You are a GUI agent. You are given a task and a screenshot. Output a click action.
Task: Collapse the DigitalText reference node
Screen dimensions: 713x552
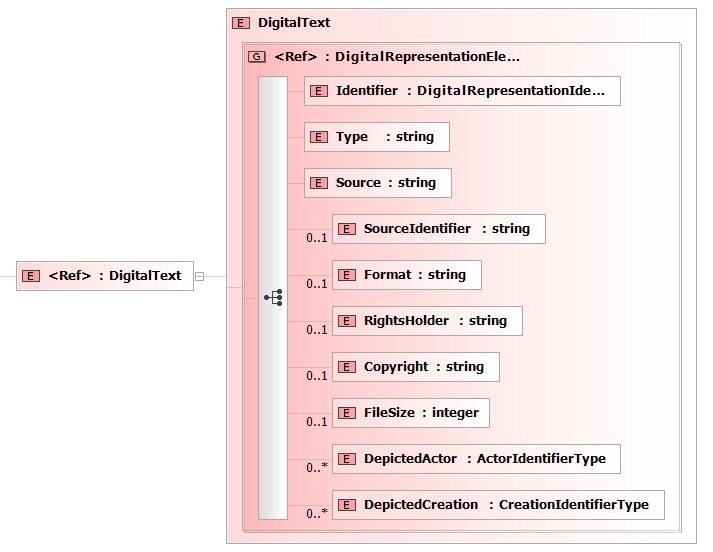tap(199, 276)
